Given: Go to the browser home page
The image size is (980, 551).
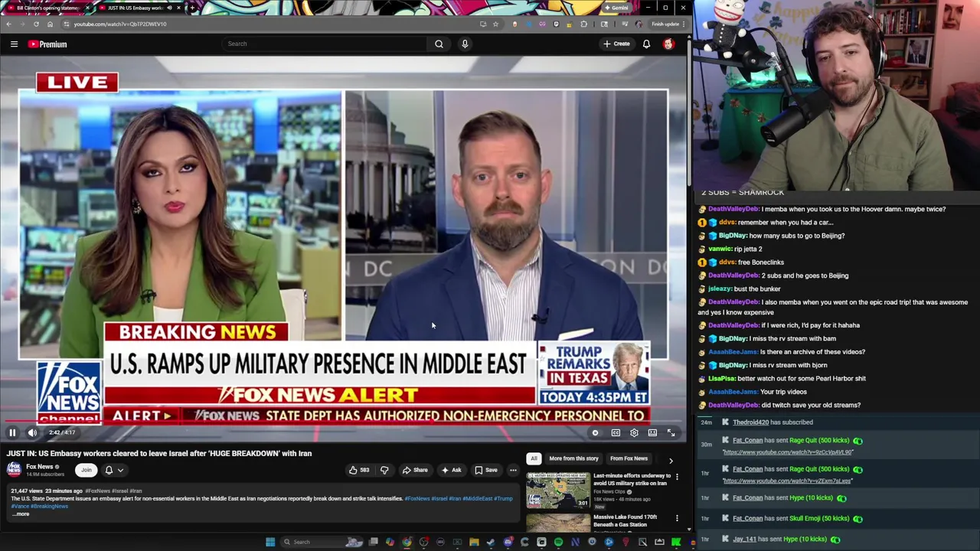Looking at the screenshot, I should tap(50, 24).
